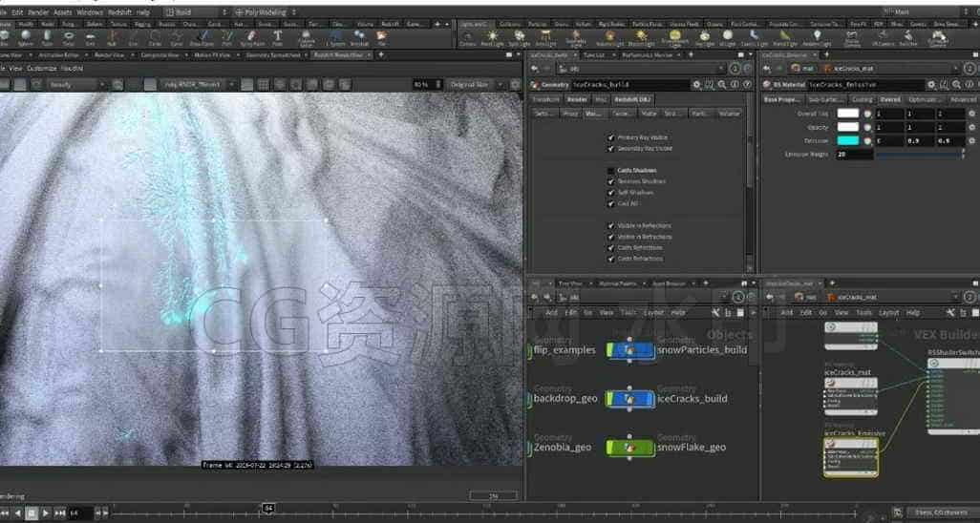The height and width of the screenshot is (523, 980).
Task: Open the Windows menu
Action: [x=90, y=11]
